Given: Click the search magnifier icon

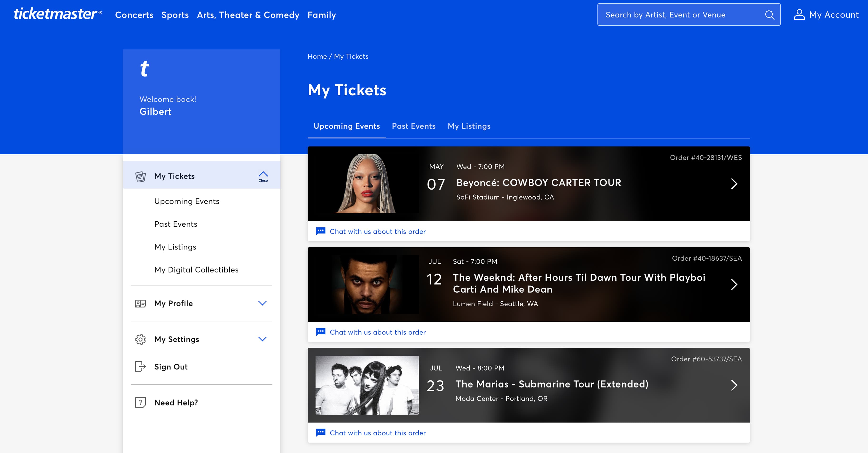Looking at the screenshot, I should click(x=769, y=15).
